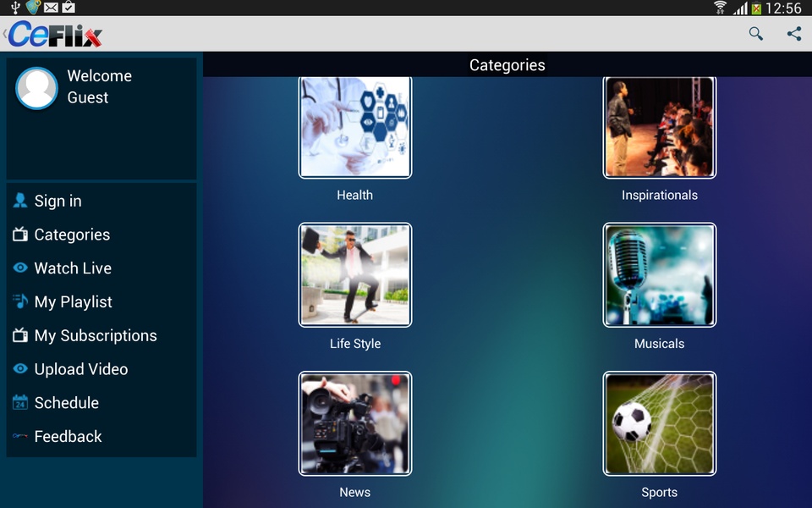The image size is (812, 508).
Task: Tap the small icon beside Feedback
Action: [20, 436]
